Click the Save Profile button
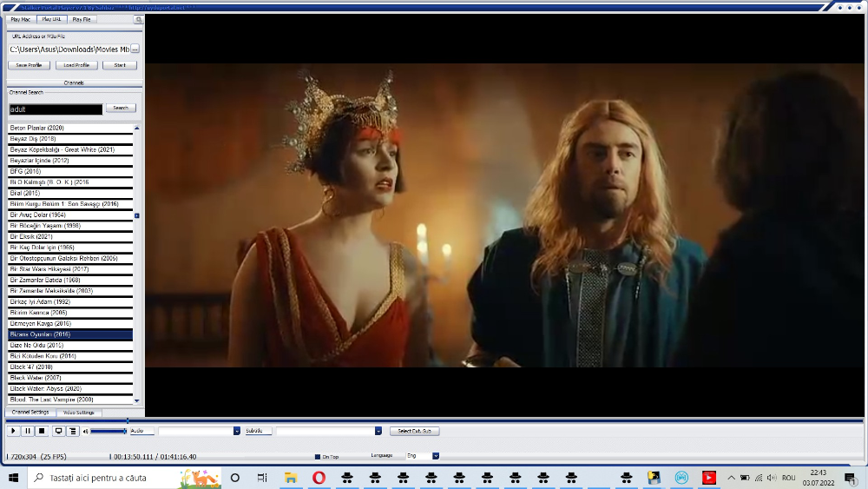868x489 pixels. pos(29,65)
